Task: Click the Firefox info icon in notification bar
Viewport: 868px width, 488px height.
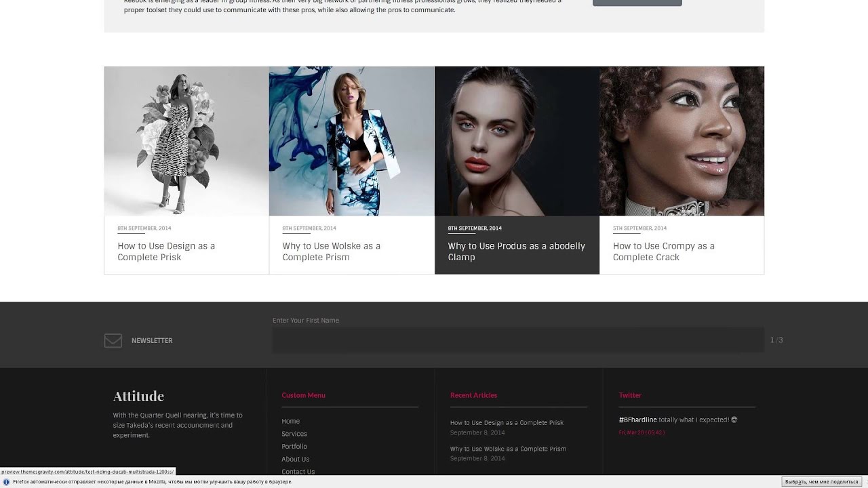Action: coord(6,482)
